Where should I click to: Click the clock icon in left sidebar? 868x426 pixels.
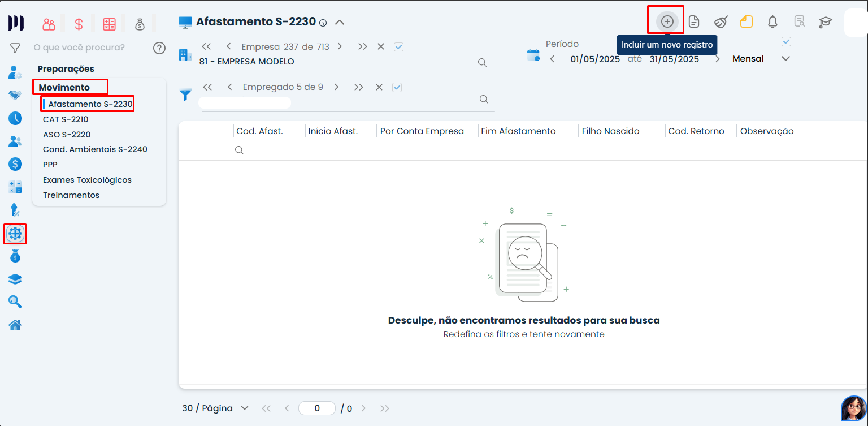[x=15, y=118]
